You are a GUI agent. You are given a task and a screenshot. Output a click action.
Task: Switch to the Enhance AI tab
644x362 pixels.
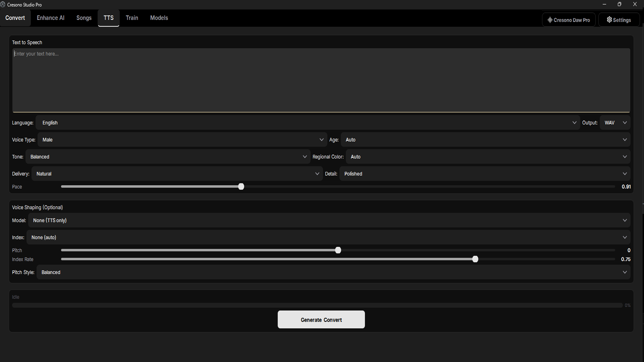point(50,18)
